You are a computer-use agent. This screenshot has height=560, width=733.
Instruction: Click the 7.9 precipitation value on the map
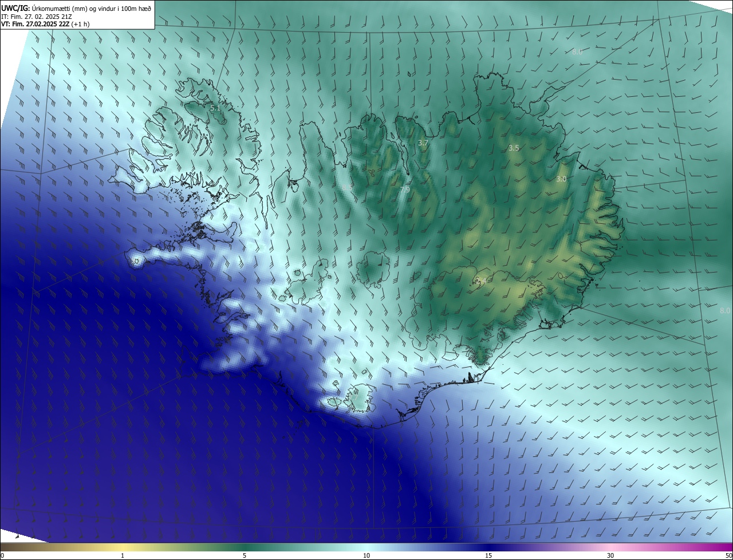pyautogui.click(x=405, y=190)
